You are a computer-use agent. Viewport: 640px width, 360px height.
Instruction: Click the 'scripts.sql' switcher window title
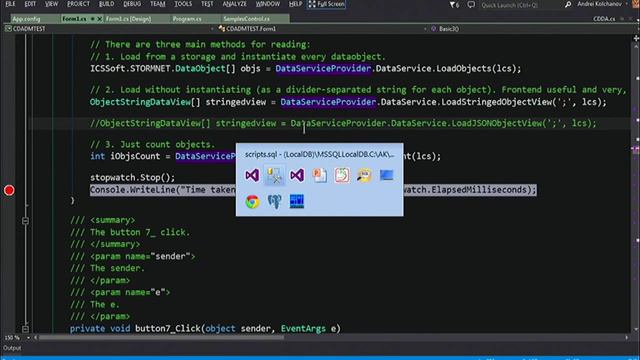point(320,155)
